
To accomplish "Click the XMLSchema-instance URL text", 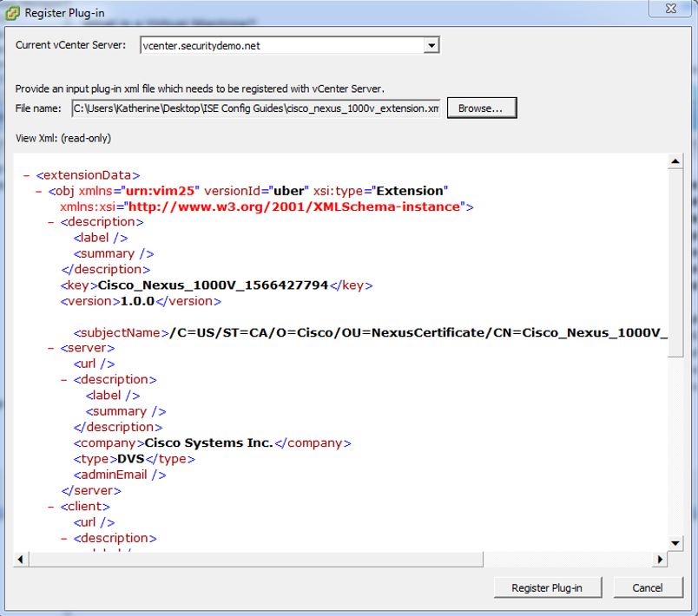I will point(293,206).
